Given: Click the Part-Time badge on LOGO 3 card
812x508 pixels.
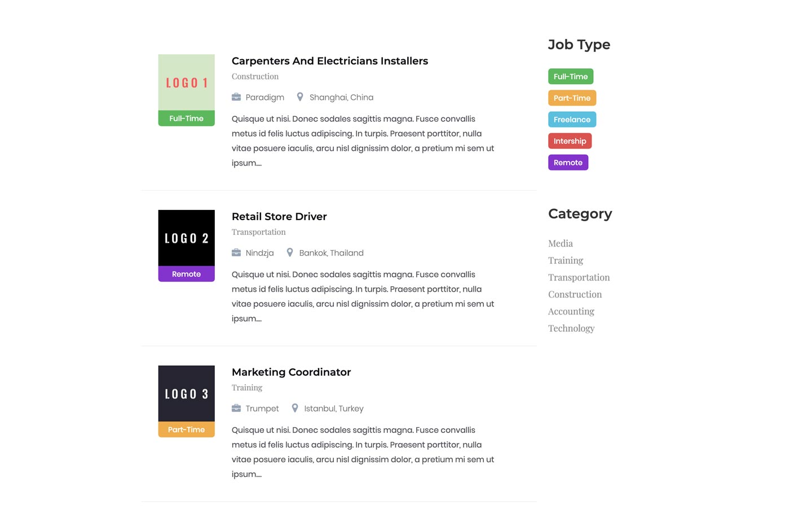Looking at the screenshot, I should click(x=186, y=429).
